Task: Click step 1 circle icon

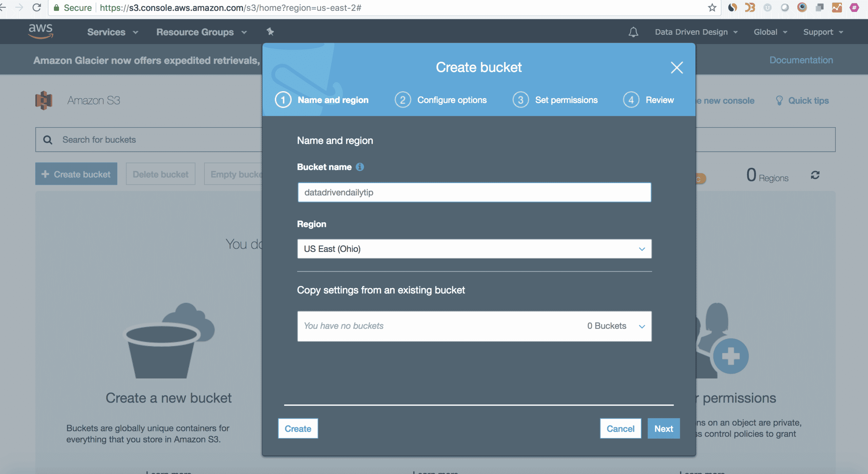Action: [283, 100]
